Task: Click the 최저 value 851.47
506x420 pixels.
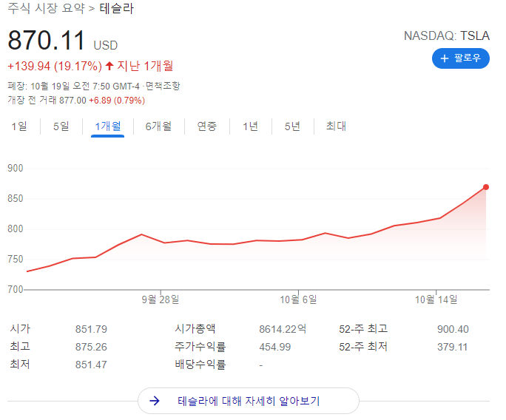Action: [x=91, y=365]
